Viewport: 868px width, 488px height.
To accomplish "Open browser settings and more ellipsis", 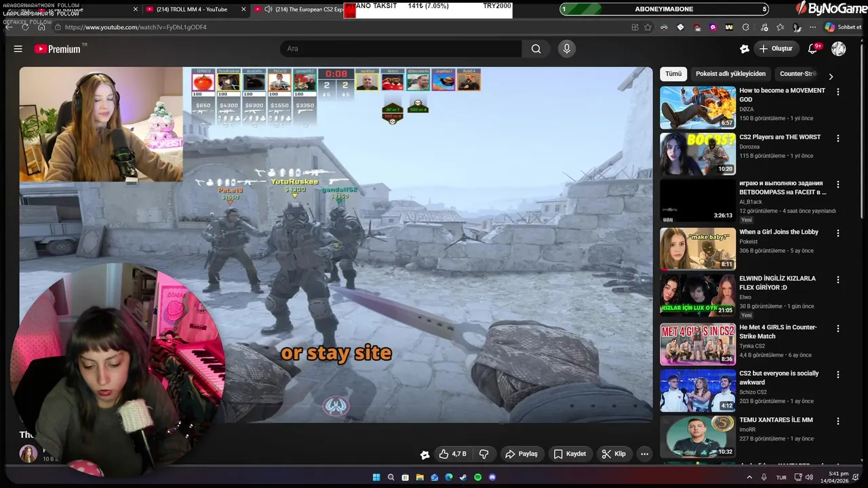I will [813, 27].
